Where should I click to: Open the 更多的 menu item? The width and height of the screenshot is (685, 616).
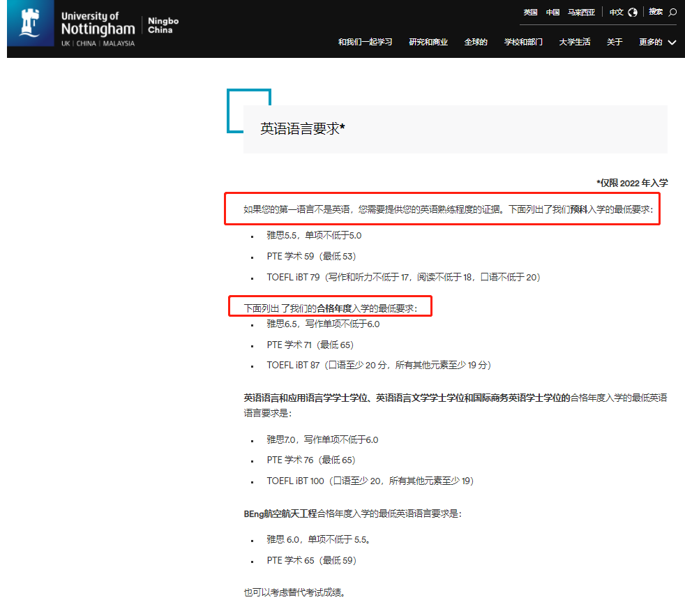[x=651, y=42]
